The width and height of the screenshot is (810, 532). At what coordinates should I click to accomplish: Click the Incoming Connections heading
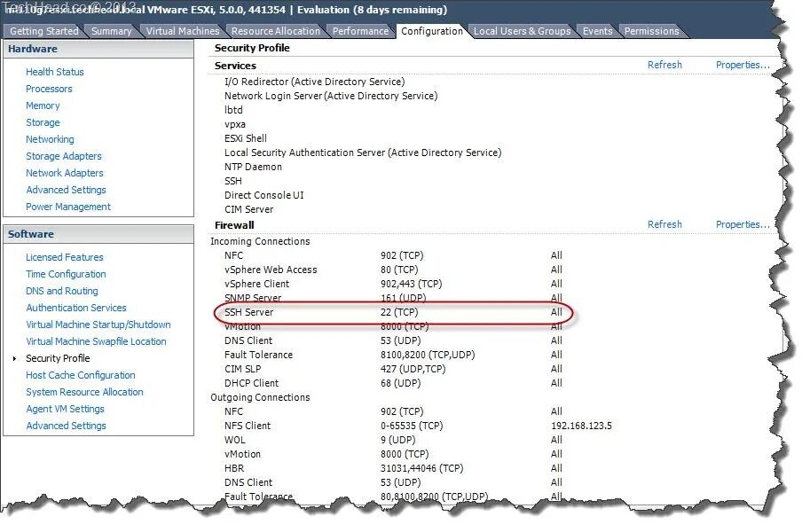pos(260,241)
